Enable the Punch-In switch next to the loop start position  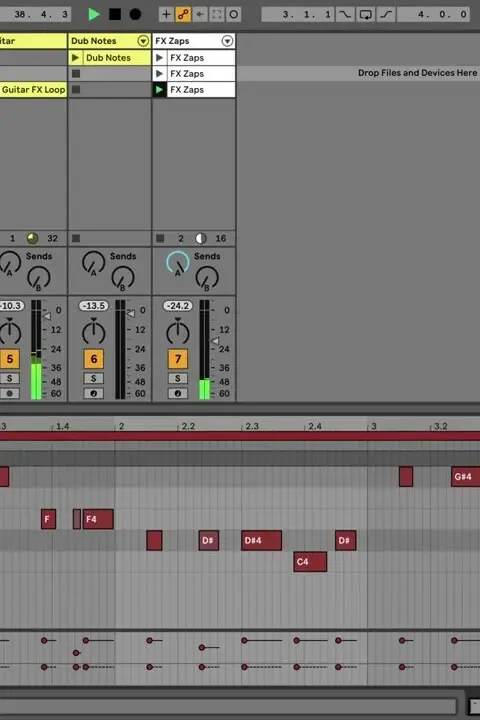pyautogui.click(x=344, y=14)
